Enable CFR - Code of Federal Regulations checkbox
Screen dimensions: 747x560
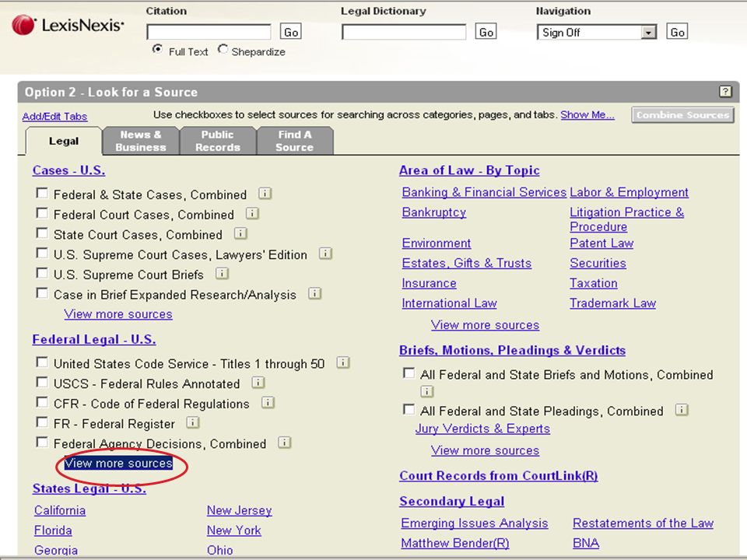tap(42, 402)
